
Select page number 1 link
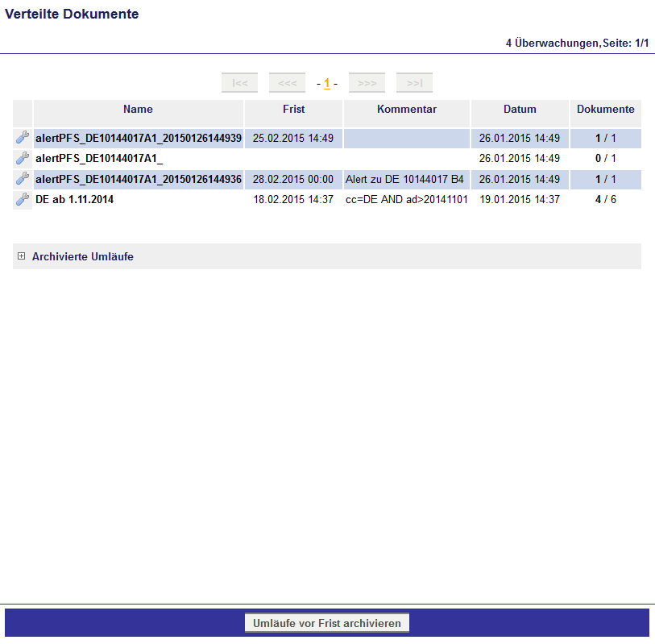tap(327, 84)
